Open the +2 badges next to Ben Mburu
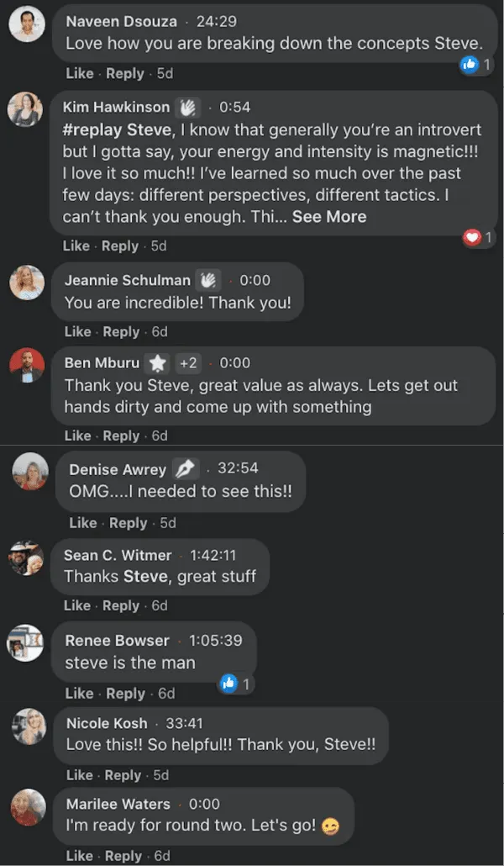Screen dimensions: 504x866 188,363
